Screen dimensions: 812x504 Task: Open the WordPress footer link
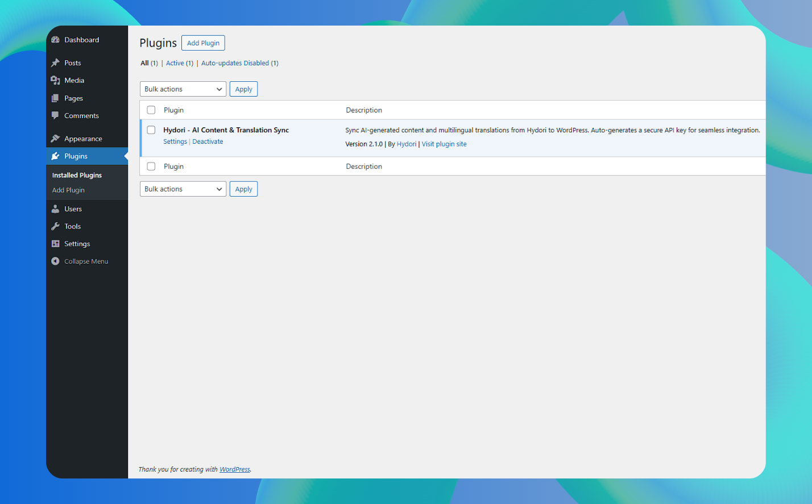[235, 469]
